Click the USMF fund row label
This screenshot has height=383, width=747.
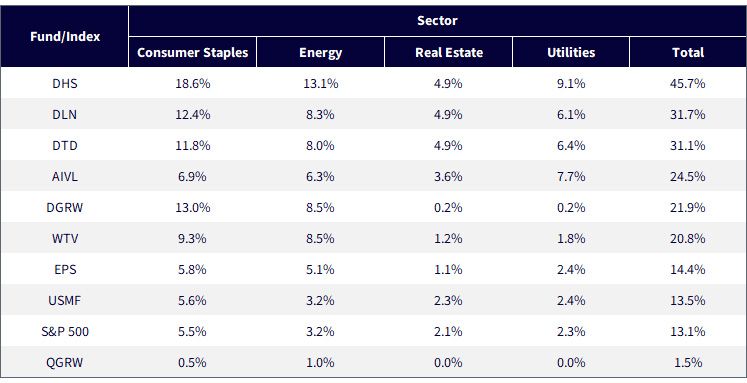65,301
